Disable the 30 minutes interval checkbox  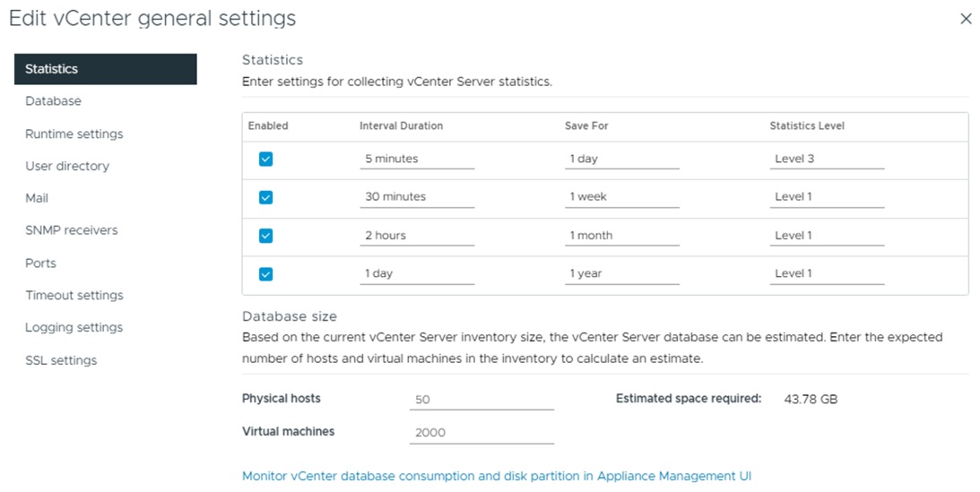(x=265, y=197)
